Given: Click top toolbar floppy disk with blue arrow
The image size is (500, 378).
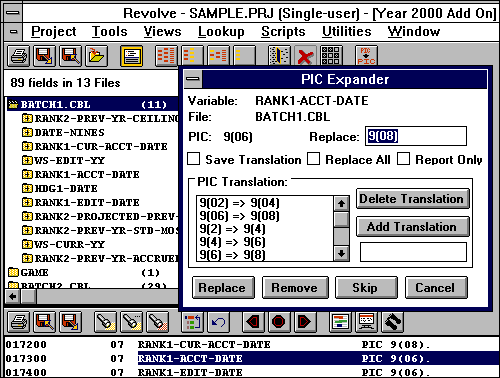Looking at the screenshot, I should (44, 56).
